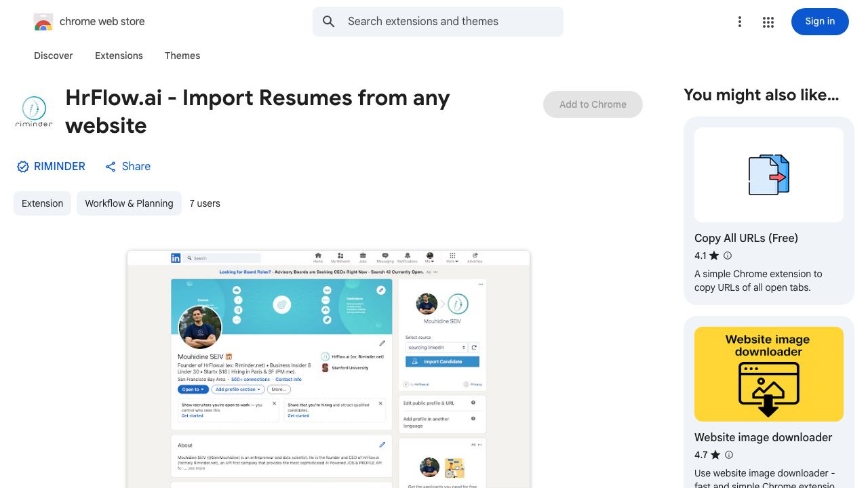This screenshot has width=868, height=488.
Task: Click the Extension category chip
Action: (x=42, y=203)
